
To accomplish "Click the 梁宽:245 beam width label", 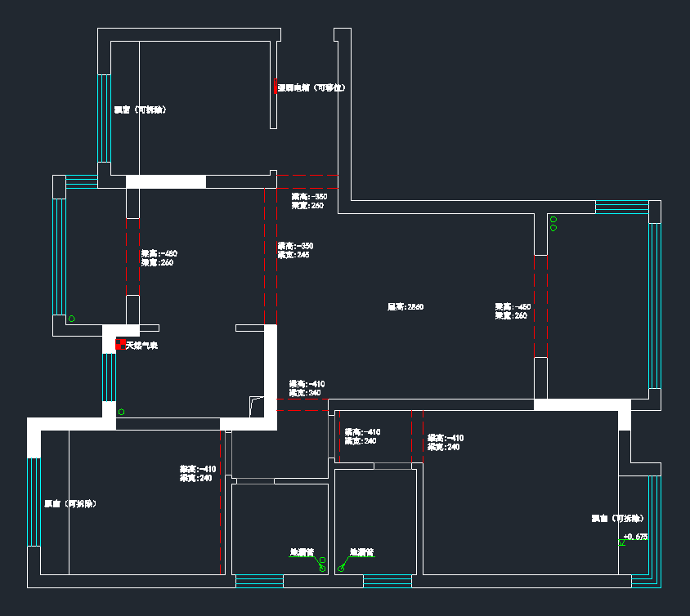I will click(293, 255).
